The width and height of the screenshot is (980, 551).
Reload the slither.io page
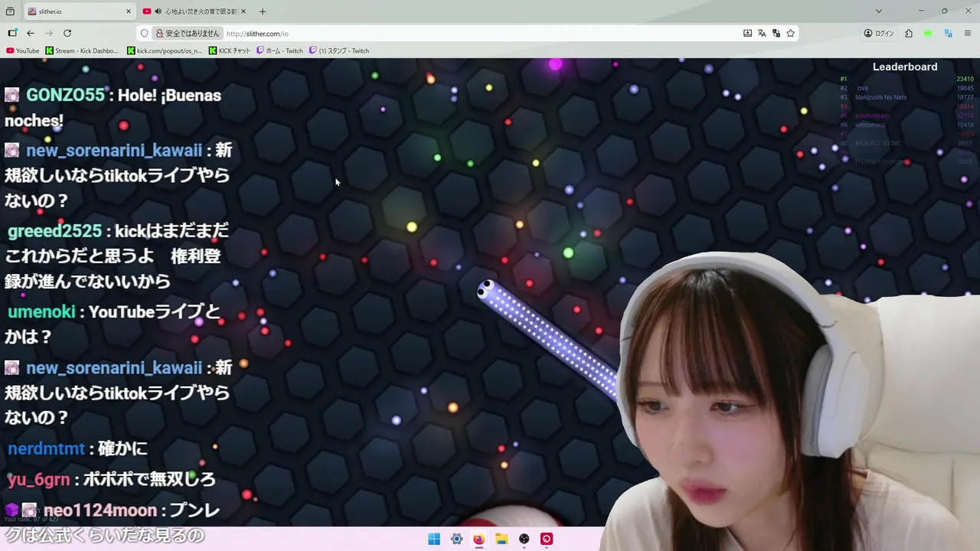point(67,33)
